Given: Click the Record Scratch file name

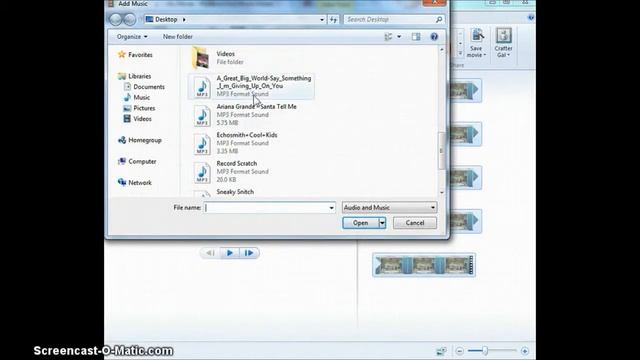Looking at the screenshot, I should click(237, 163).
